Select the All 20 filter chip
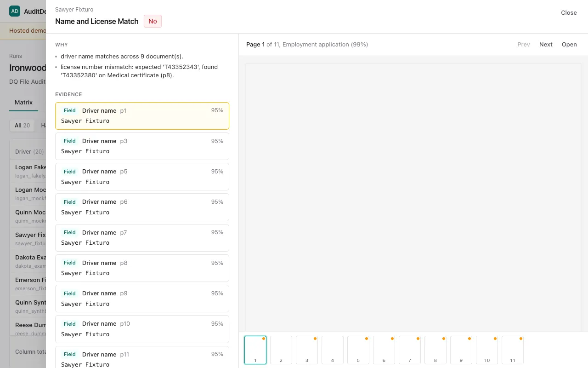588x368 pixels. pos(22,126)
